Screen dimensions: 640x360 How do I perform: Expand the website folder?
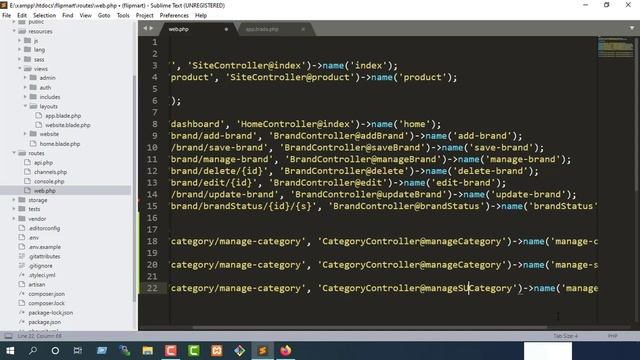coord(25,134)
